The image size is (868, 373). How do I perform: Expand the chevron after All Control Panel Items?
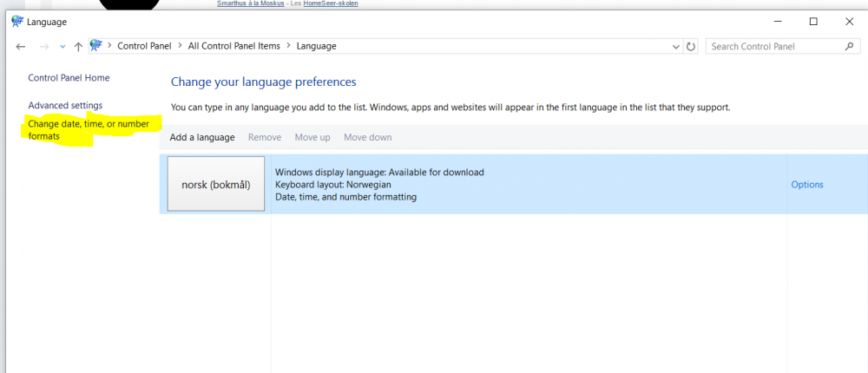click(x=288, y=46)
